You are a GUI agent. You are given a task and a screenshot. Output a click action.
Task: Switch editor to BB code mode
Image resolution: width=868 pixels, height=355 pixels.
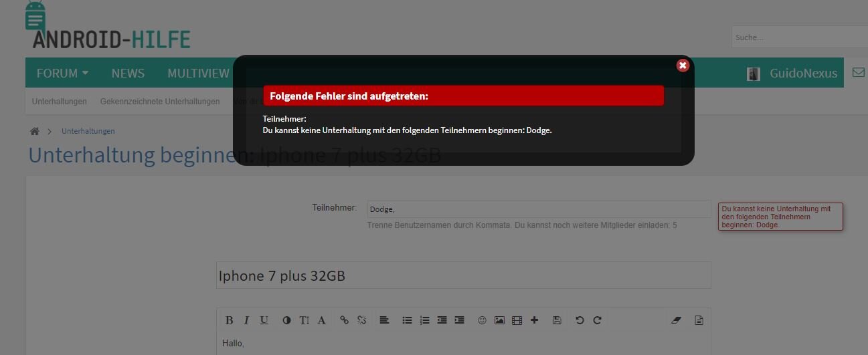(699, 320)
